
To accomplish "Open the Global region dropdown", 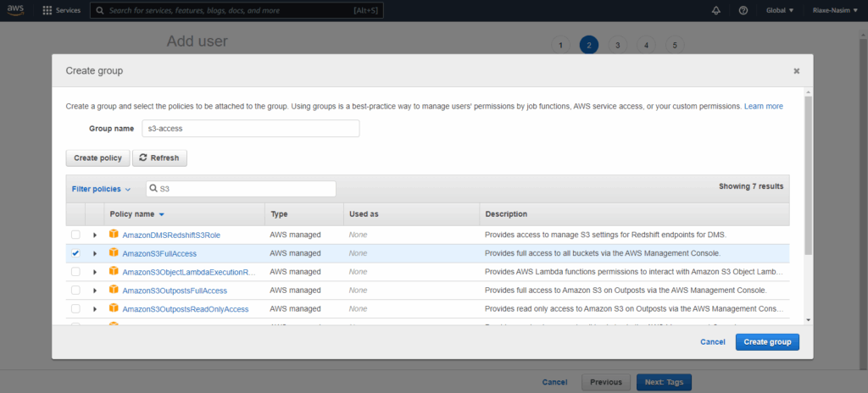I will [x=779, y=10].
